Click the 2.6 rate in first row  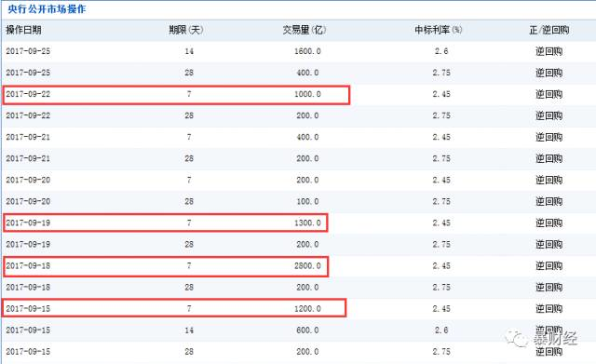coord(441,51)
